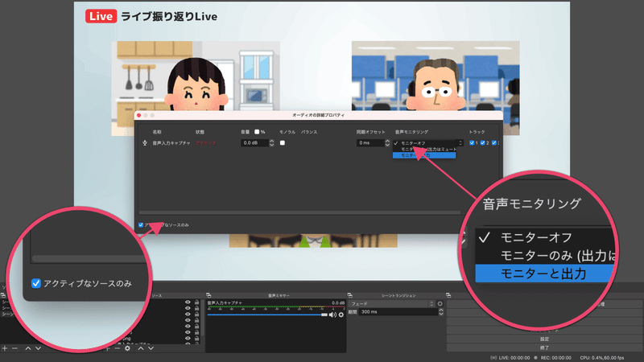Step the 300 ms duration arrows
The image size is (644, 362).
(x=440, y=312)
